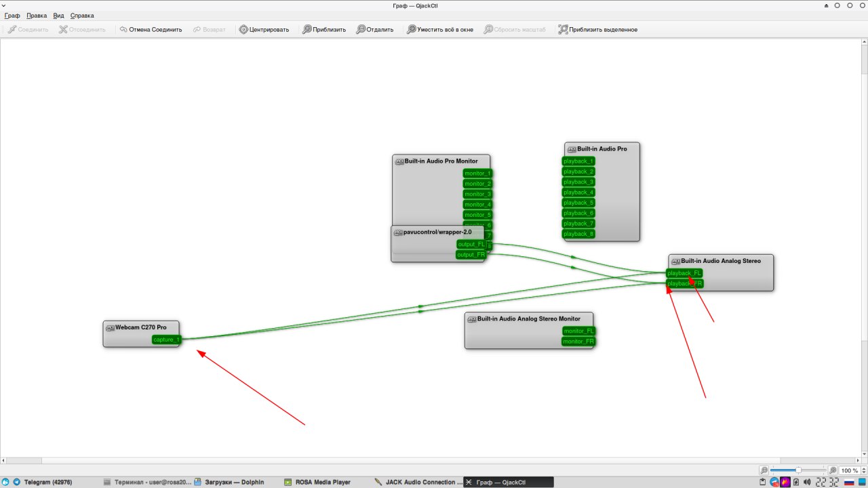The image size is (868, 488).
Task: Select the playback_4 port
Action: pyautogui.click(x=578, y=192)
